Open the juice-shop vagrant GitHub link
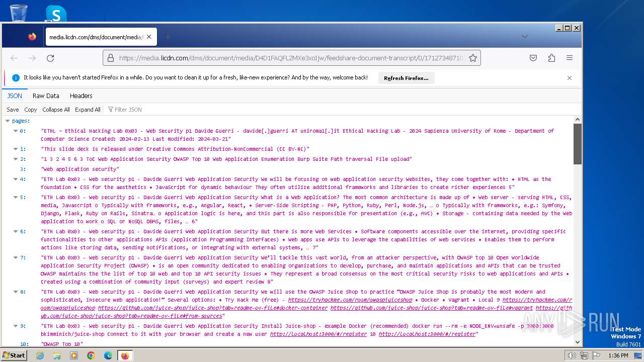 [x=431, y=308]
